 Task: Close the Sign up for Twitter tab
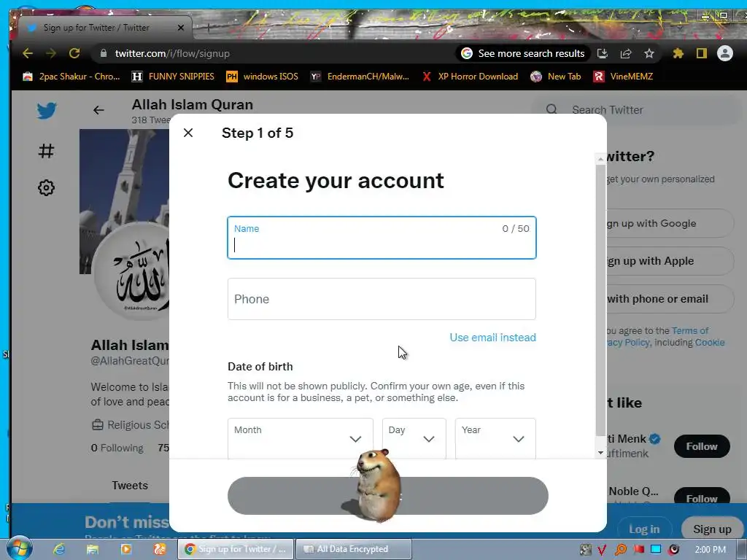click(x=181, y=28)
